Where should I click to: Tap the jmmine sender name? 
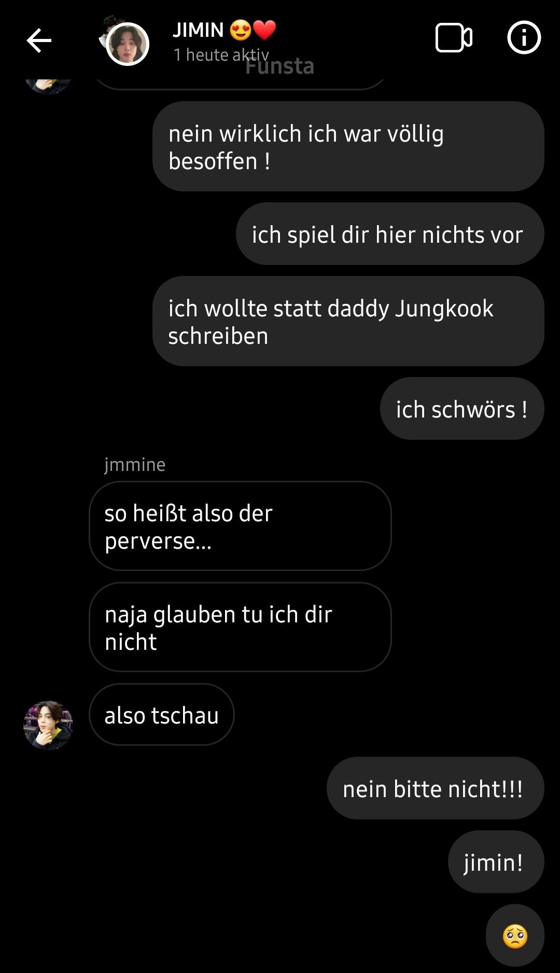[x=135, y=465]
